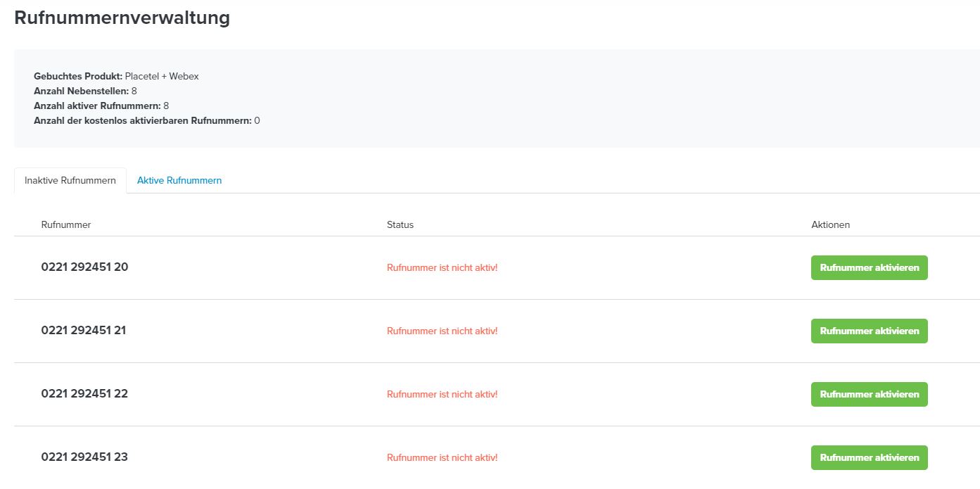The image size is (980, 489).
Task: Click the inactive status text for number 20
Action: 443,268
